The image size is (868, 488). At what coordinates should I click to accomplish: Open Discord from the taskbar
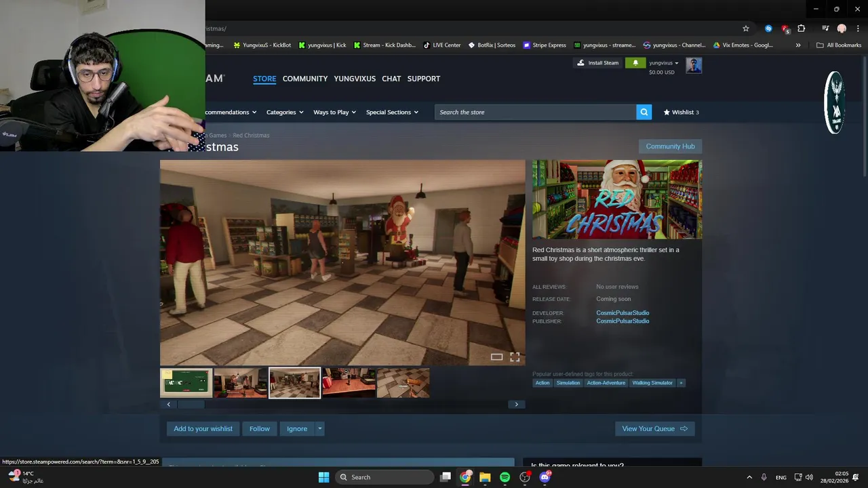pos(545,478)
